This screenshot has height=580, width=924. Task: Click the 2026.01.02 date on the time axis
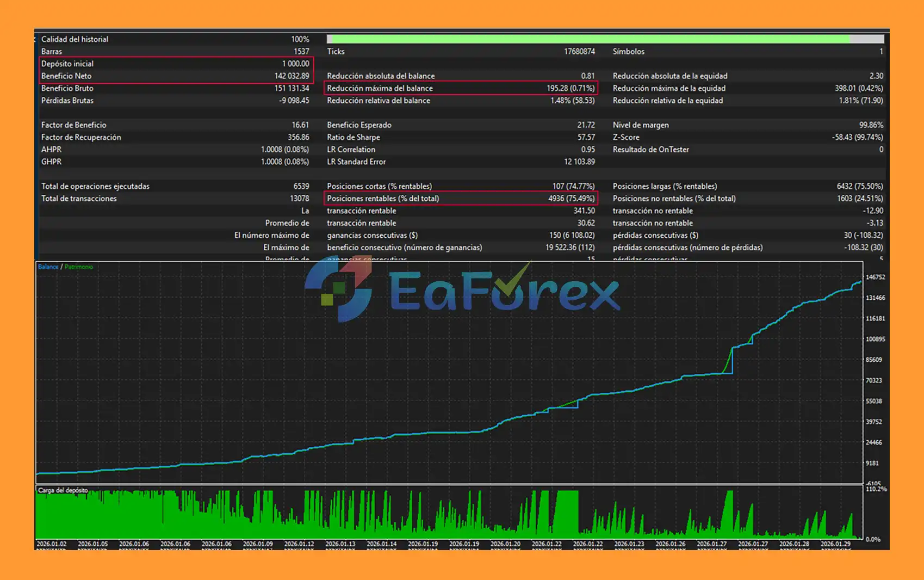pyautogui.click(x=51, y=544)
